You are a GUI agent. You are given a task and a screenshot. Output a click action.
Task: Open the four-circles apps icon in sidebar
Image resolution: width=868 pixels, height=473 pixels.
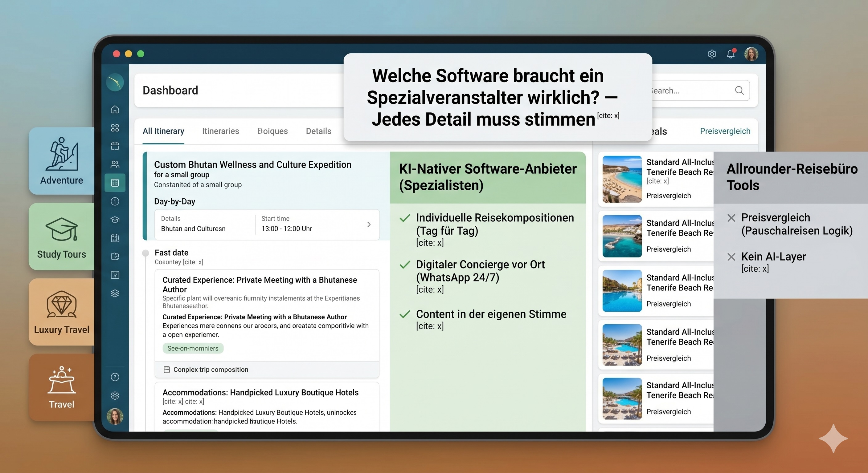tap(115, 127)
